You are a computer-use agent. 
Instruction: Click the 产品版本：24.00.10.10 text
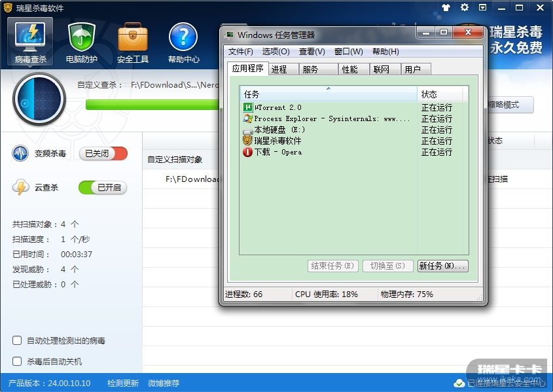click(49, 383)
